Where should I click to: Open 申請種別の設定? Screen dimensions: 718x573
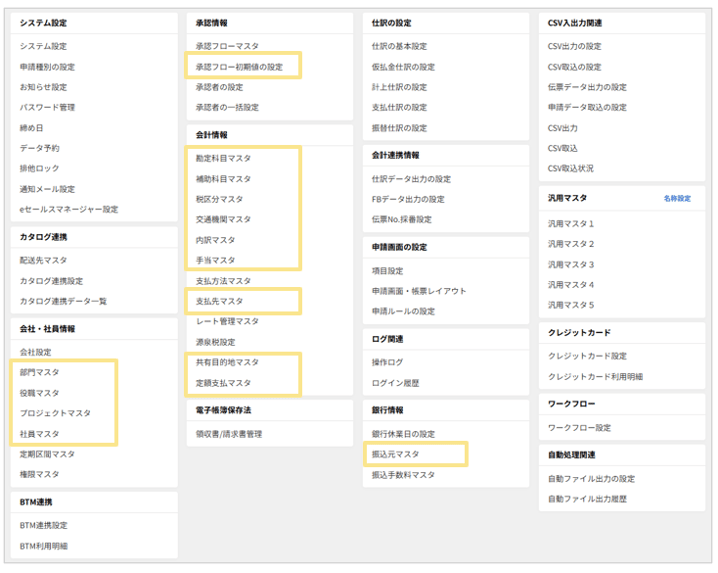47,67
